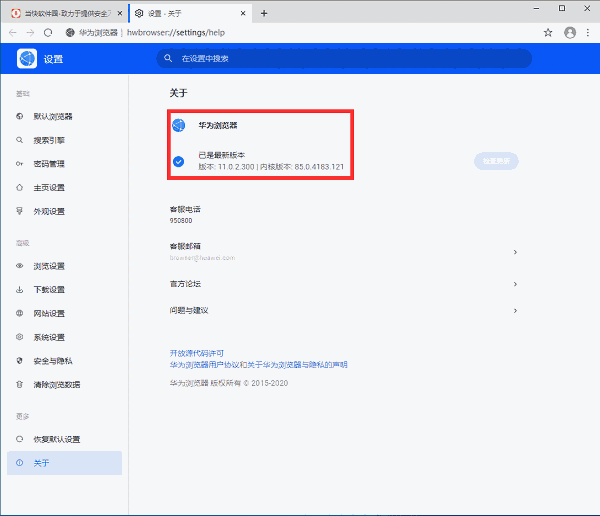The width and height of the screenshot is (600, 516).
Task: Click the site info globe icon in address bar
Action: pos(70,33)
